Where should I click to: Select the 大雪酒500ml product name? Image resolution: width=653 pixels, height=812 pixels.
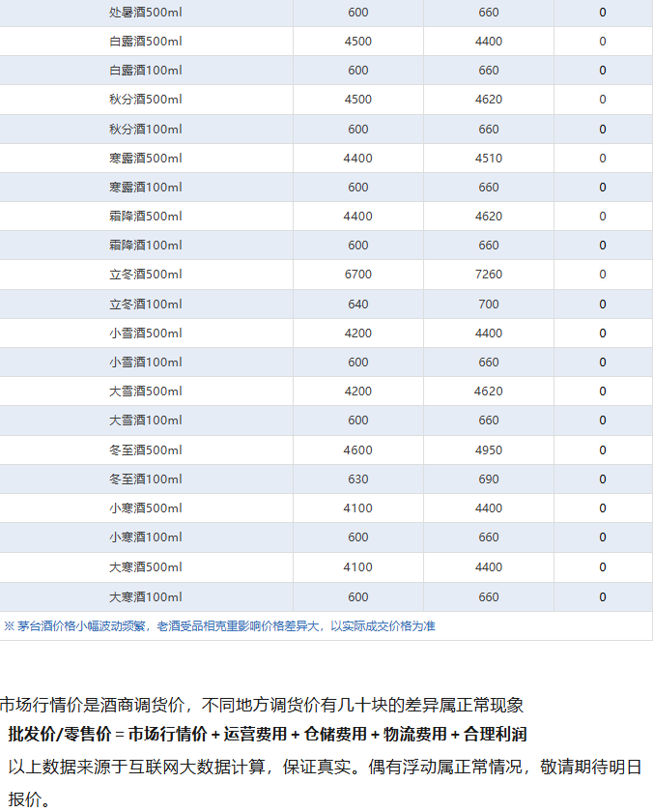click(146, 391)
